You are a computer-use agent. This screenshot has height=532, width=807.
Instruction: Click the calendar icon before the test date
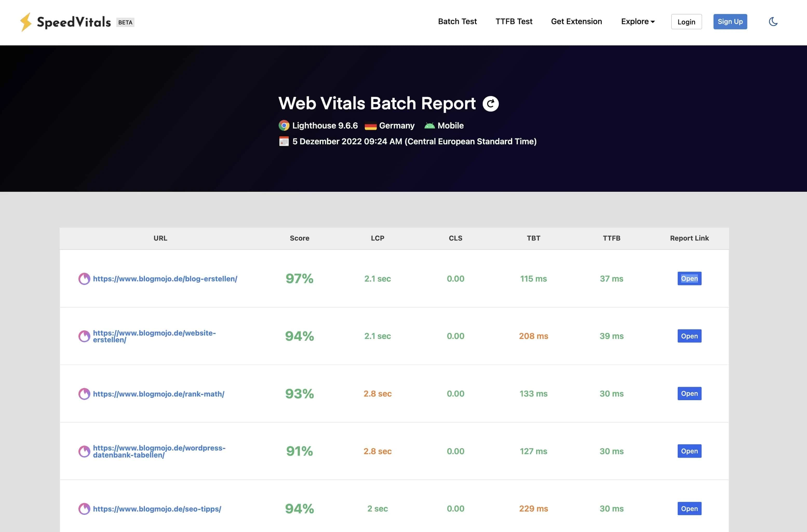(284, 141)
